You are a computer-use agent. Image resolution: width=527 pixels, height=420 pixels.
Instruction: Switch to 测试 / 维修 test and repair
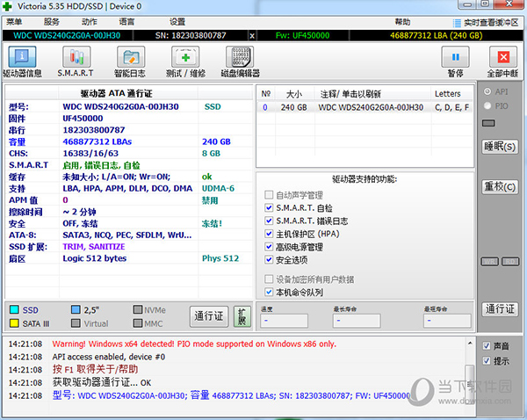[185, 59]
